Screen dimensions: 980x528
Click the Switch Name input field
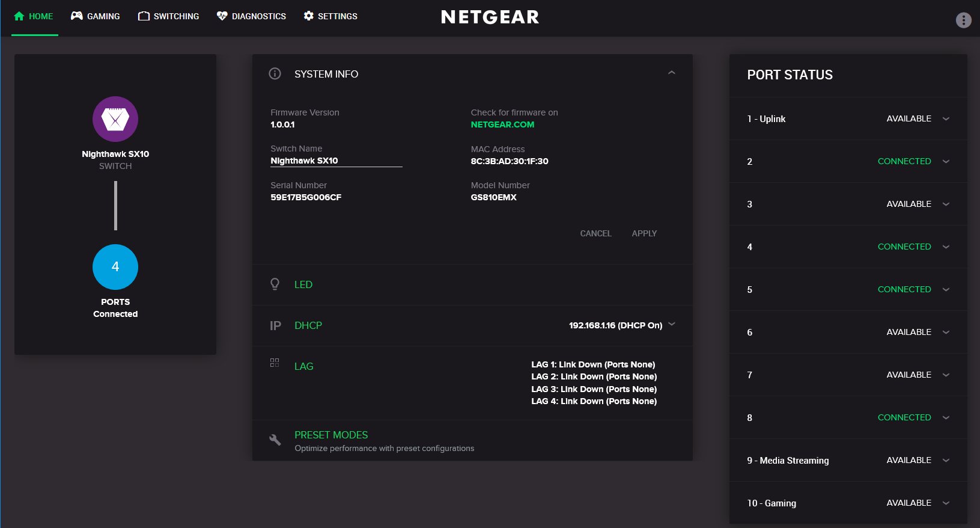pos(336,161)
